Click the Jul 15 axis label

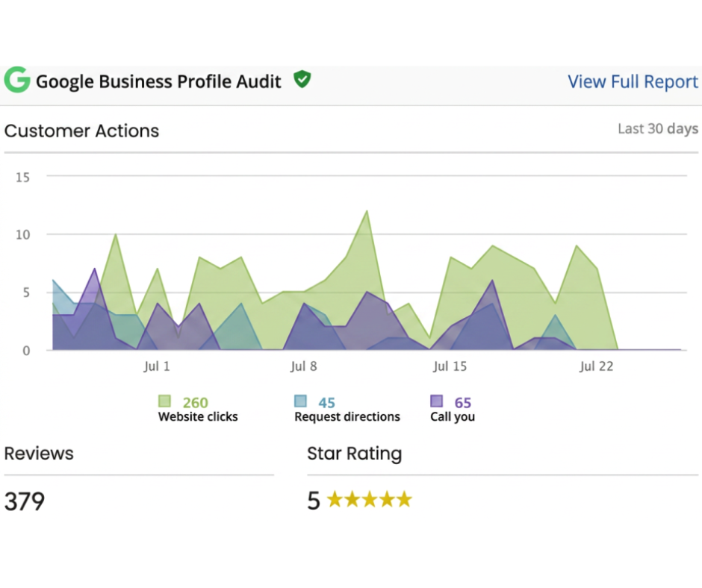pos(450,366)
